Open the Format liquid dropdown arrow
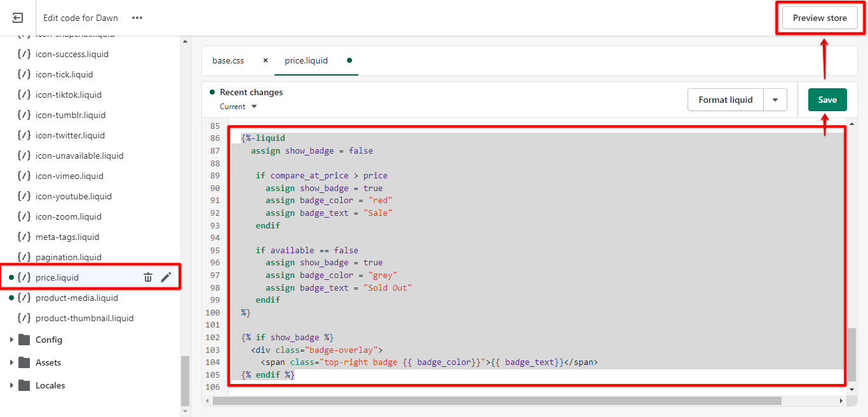Image resolution: width=868 pixels, height=417 pixels. tap(775, 100)
